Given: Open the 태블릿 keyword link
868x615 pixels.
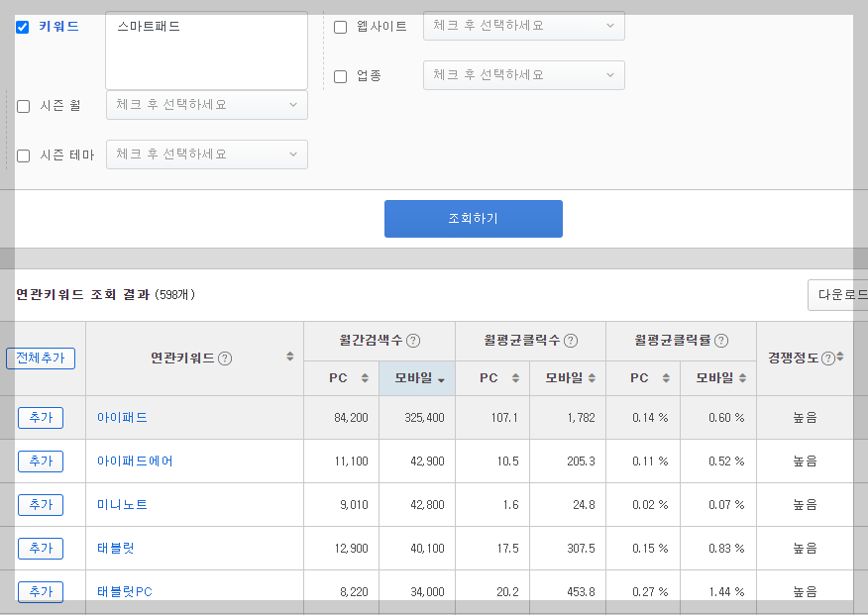Looking at the screenshot, I should [116, 549].
